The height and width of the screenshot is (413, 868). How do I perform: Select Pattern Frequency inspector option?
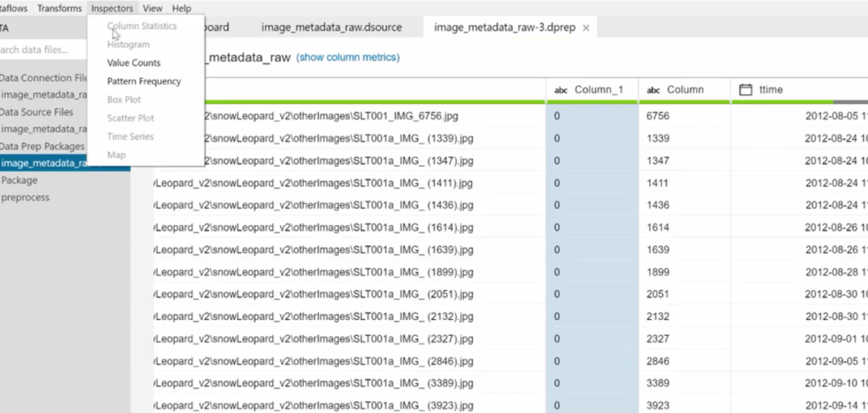[144, 81]
